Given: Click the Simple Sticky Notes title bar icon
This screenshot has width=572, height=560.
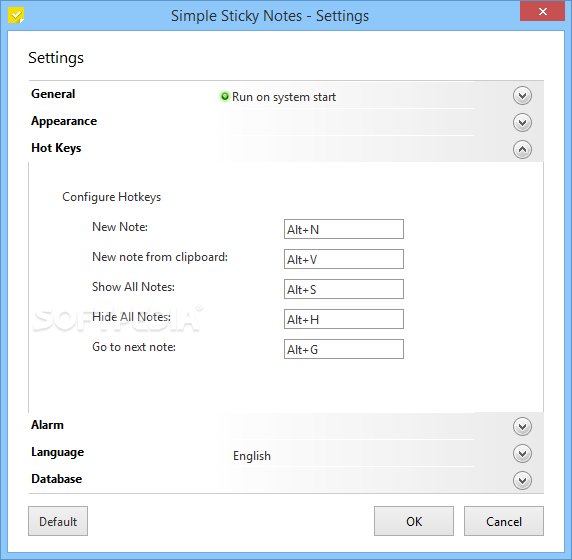Looking at the screenshot, I should 16,16.
